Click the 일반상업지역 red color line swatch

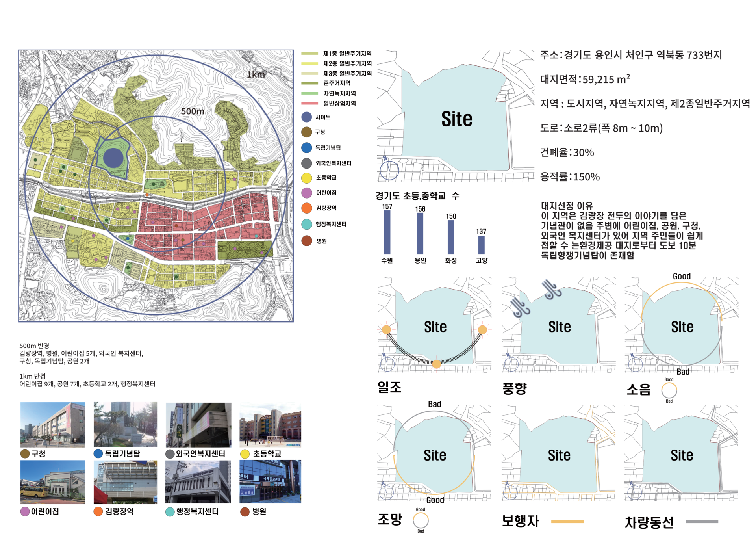point(309,104)
